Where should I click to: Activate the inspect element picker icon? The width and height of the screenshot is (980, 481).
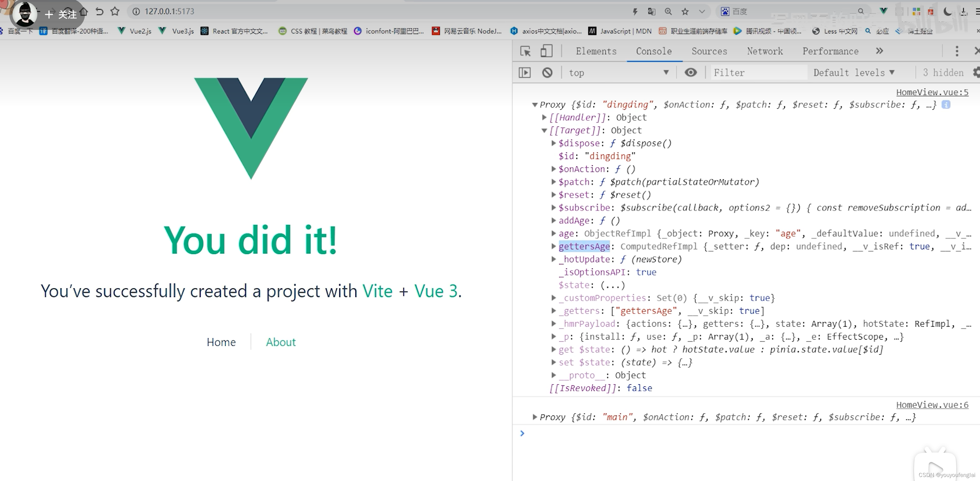click(x=525, y=51)
